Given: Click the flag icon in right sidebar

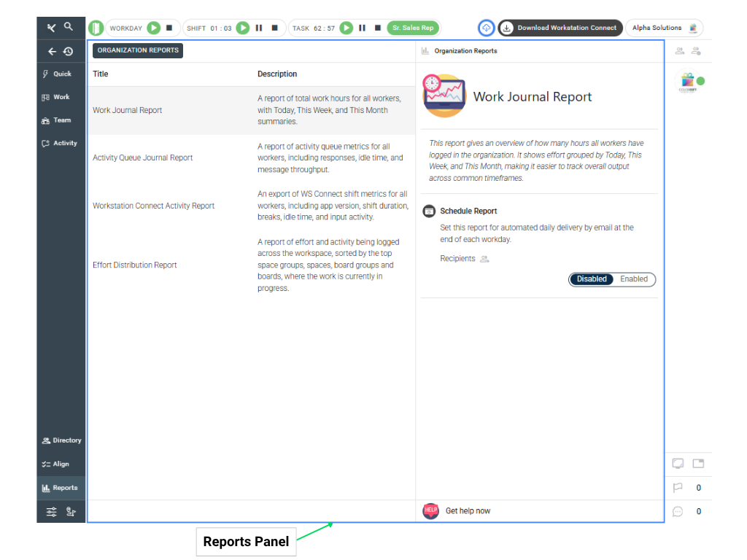Looking at the screenshot, I should click(678, 488).
